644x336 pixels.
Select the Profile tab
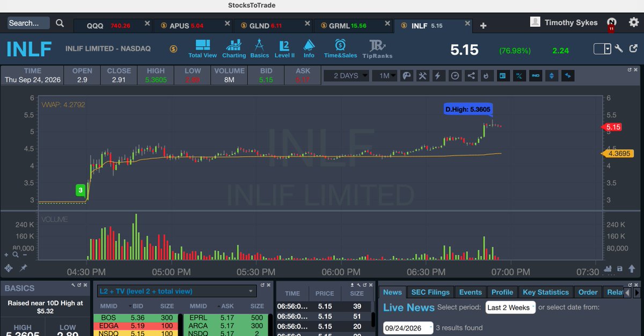pos(502,292)
